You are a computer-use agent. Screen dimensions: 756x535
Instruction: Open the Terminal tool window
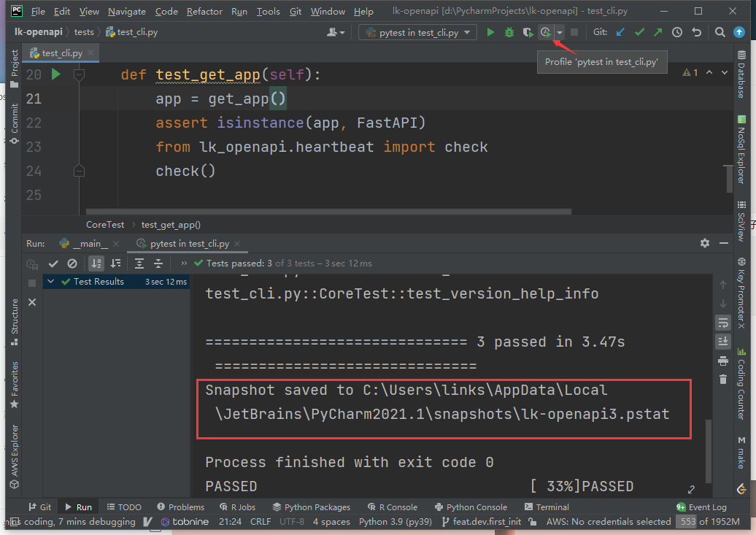547,507
